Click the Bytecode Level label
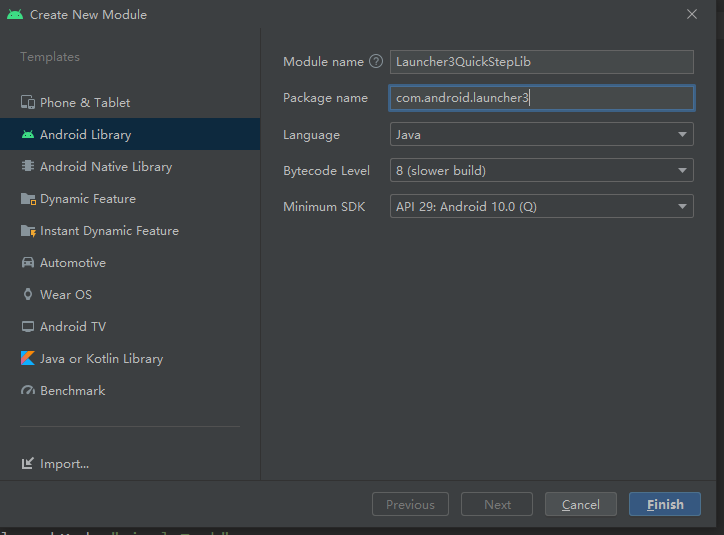 (326, 170)
